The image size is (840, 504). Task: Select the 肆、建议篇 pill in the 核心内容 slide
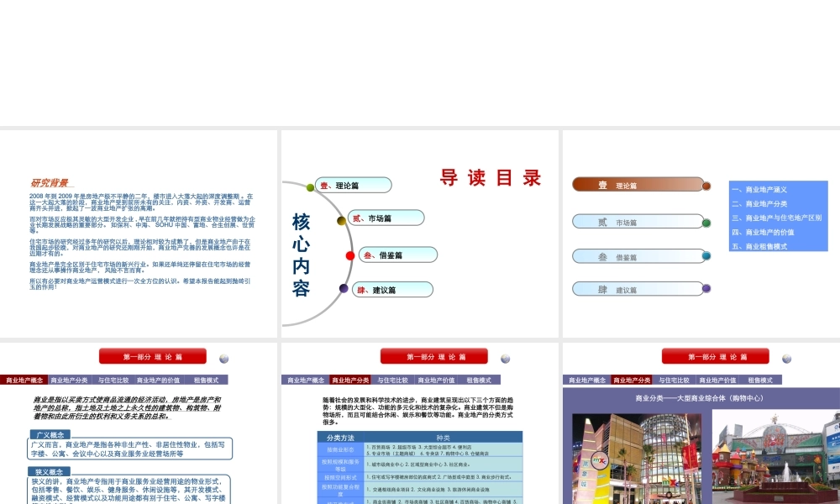point(392,290)
